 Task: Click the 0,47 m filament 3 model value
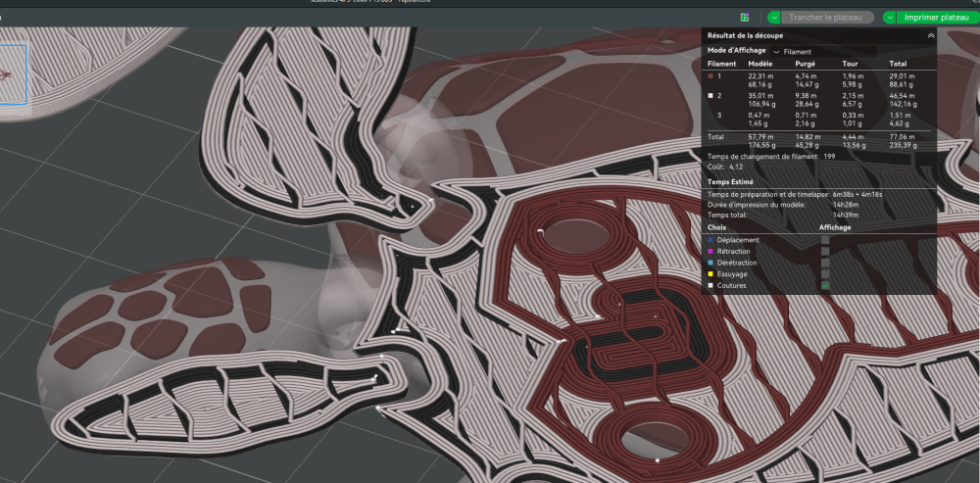(759, 115)
